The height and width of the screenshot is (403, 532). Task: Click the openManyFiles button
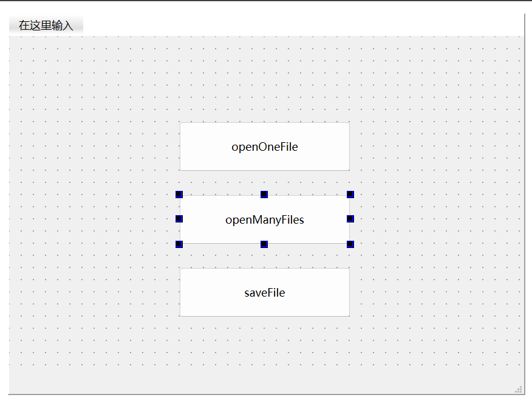[x=265, y=219]
